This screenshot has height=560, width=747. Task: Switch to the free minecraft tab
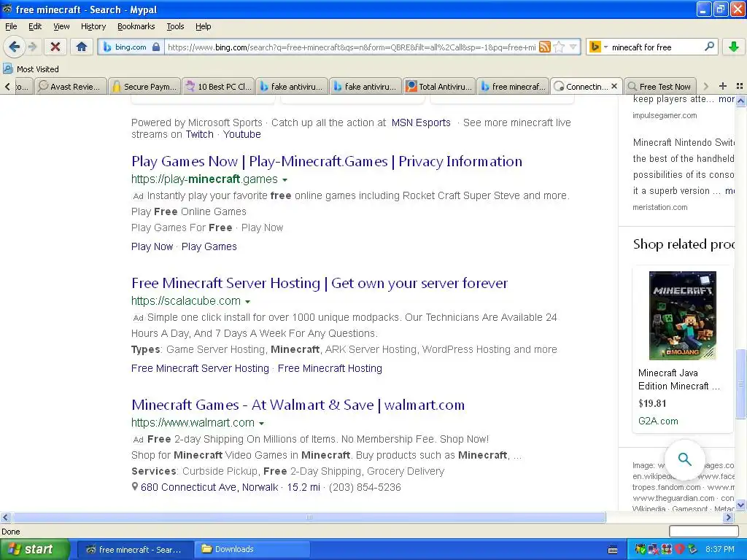click(513, 86)
